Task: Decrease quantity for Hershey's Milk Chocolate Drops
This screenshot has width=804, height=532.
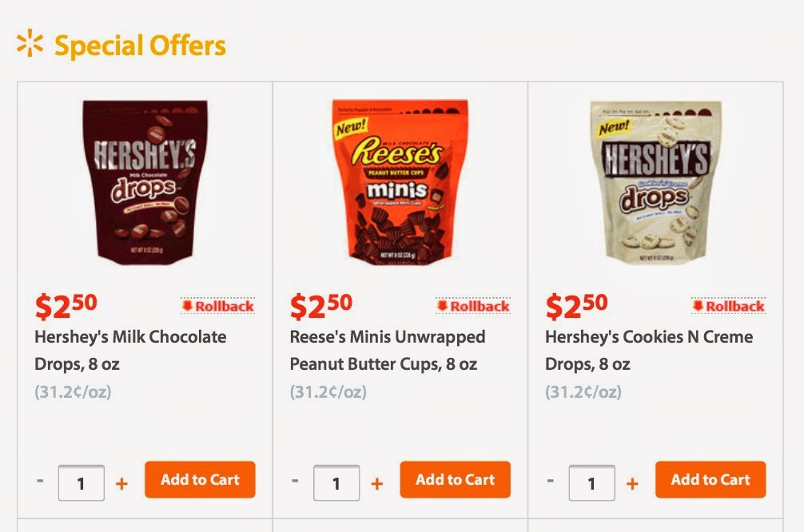Action: (x=40, y=482)
